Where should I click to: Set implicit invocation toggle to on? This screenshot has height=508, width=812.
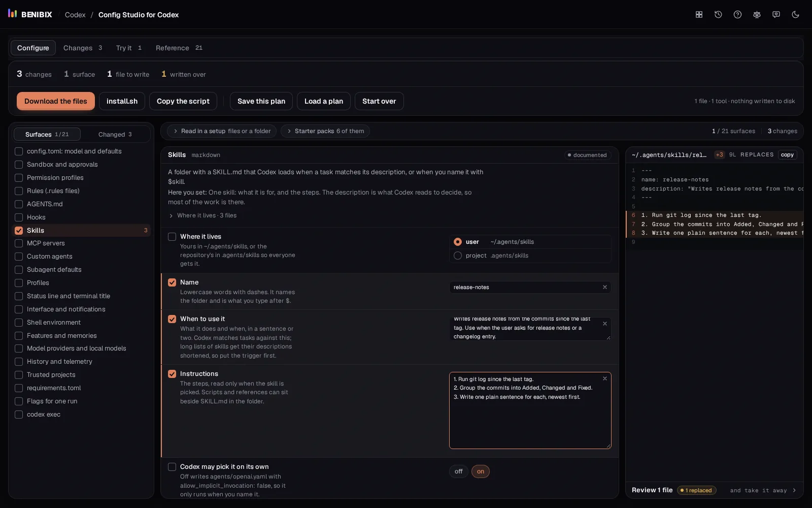pos(480,471)
